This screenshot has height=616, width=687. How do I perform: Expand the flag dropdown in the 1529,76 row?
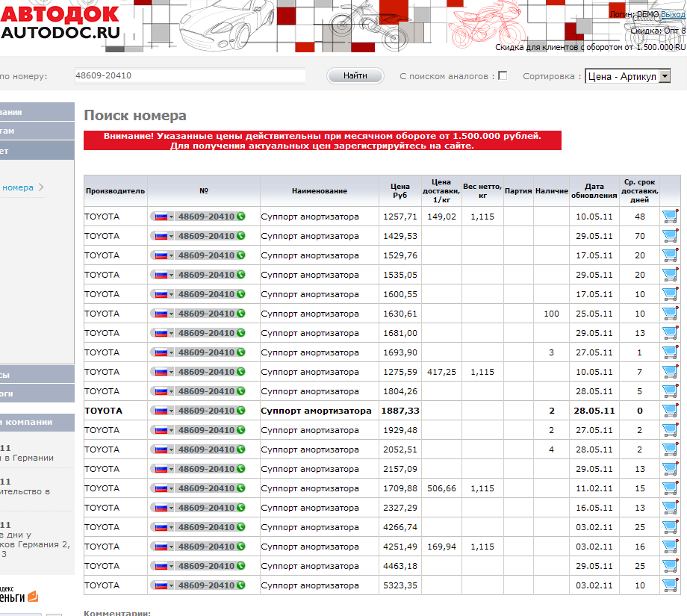tap(163, 255)
